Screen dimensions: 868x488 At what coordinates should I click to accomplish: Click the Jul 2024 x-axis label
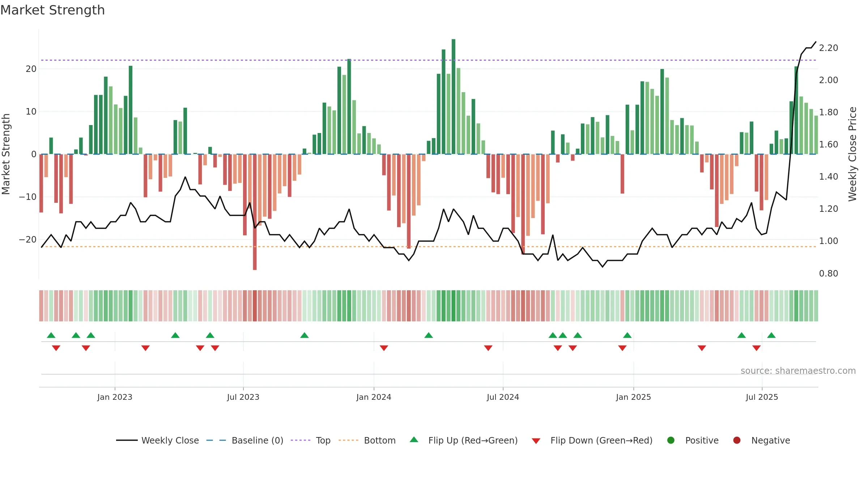pyautogui.click(x=503, y=397)
